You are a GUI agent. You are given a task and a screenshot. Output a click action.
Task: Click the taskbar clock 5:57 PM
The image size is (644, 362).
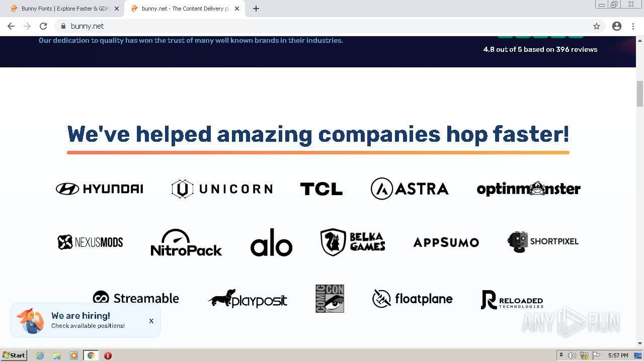618,355
